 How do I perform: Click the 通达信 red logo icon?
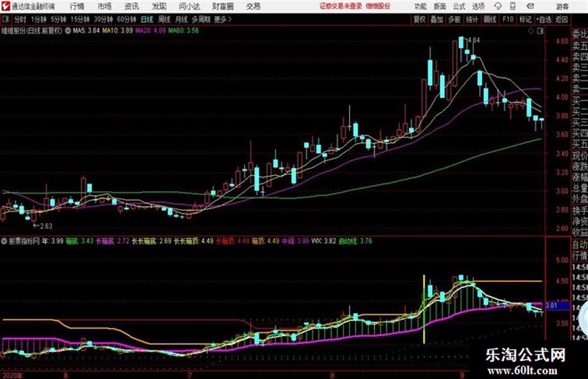click(5, 6)
